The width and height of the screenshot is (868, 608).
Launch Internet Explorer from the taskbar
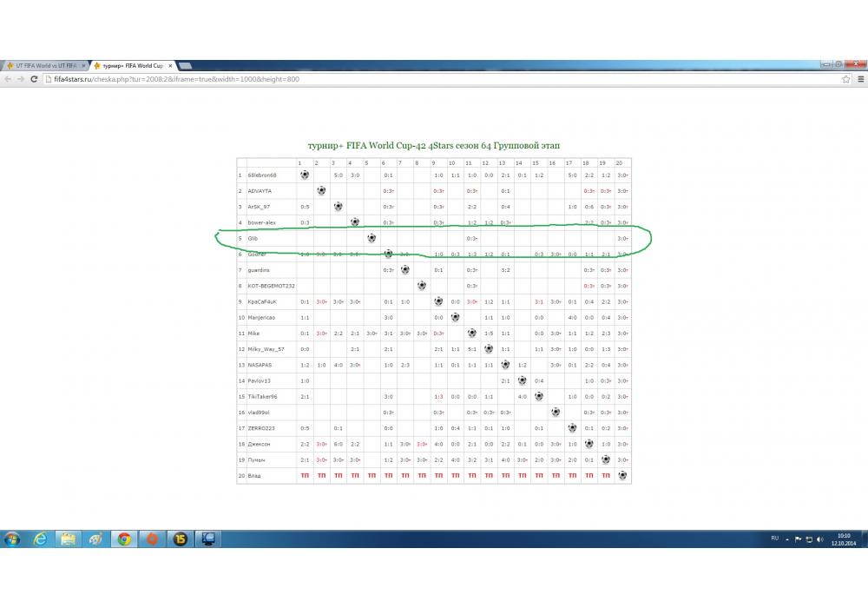click(x=40, y=539)
